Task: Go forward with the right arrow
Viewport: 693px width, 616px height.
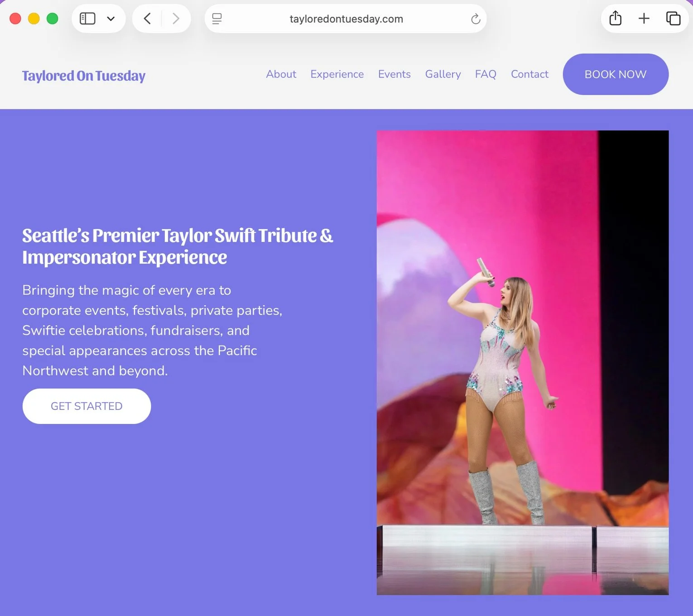Action: click(176, 19)
